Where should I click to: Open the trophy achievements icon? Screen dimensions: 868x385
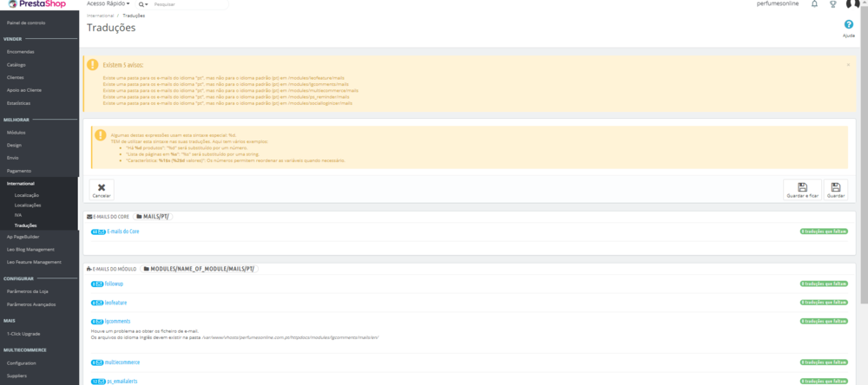coord(832,3)
